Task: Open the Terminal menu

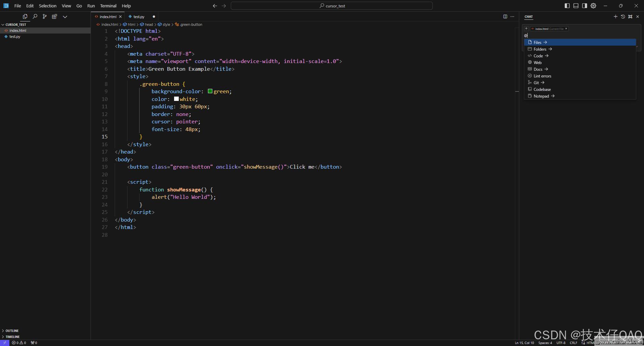Action: tap(108, 6)
